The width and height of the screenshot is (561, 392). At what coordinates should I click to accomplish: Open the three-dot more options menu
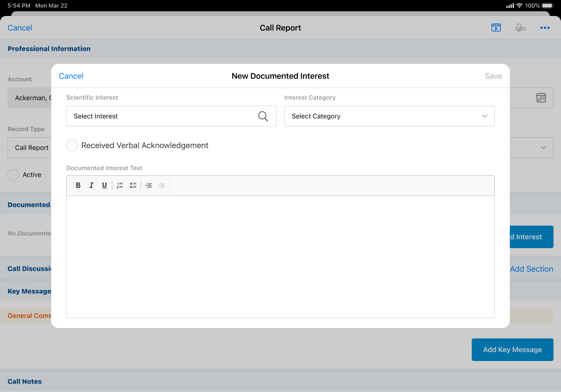point(545,28)
